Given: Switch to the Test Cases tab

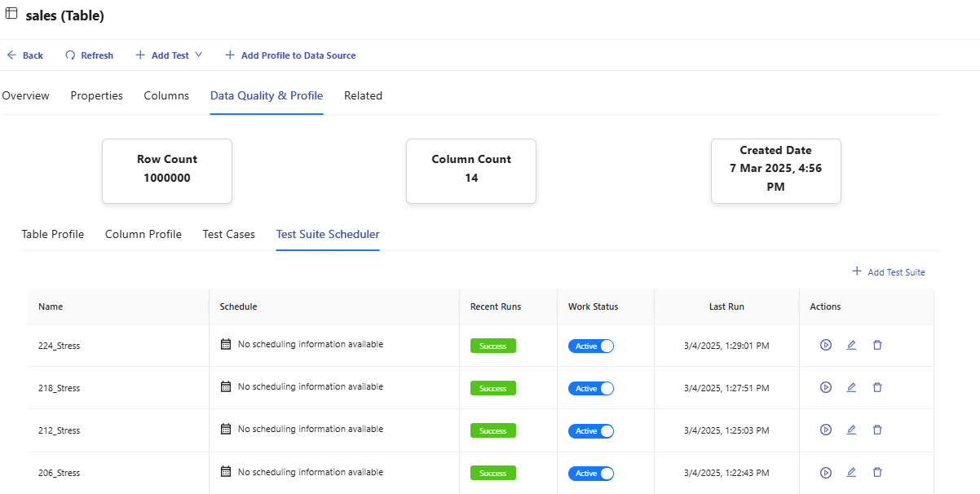Looking at the screenshot, I should pyautogui.click(x=228, y=234).
